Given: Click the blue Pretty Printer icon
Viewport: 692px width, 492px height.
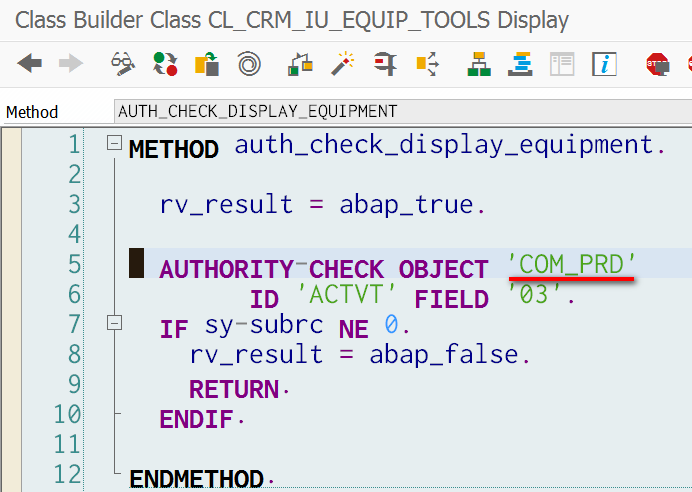Looking at the screenshot, I should [x=521, y=64].
